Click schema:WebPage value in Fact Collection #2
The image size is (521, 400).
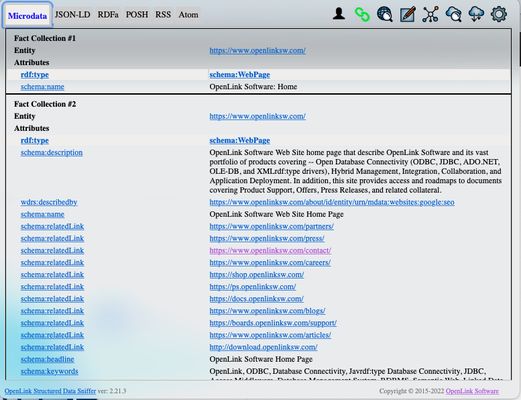240,140
